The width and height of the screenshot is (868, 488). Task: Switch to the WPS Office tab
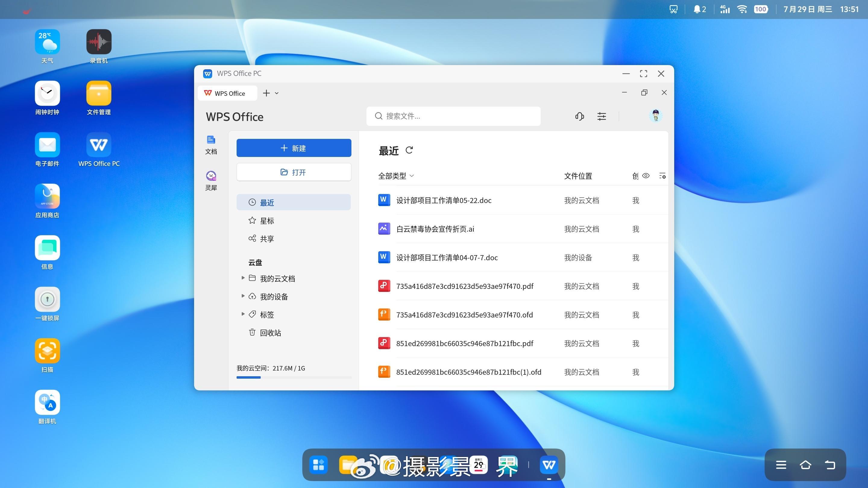[228, 93]
